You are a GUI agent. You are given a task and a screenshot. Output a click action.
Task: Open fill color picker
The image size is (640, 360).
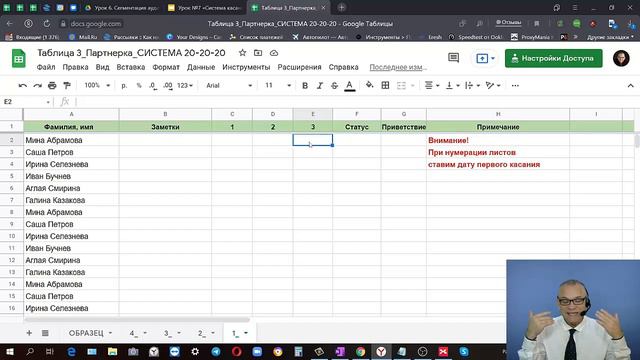pyautogui.click(x=369, y=85)
